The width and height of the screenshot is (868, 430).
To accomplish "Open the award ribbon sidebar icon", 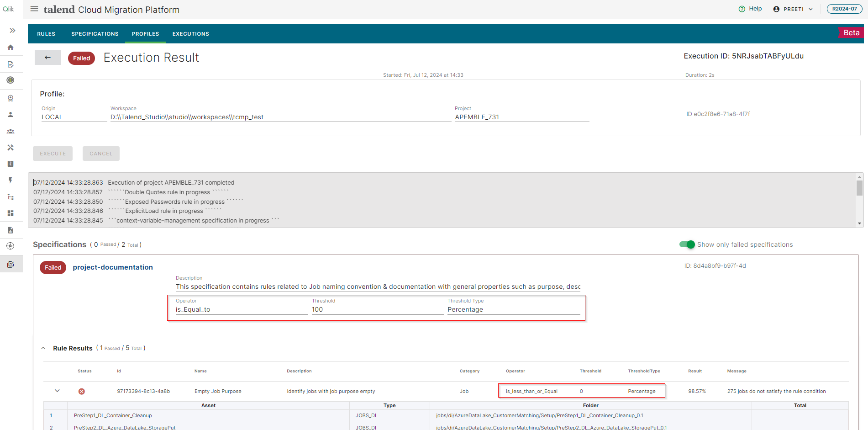I will click(11, 98).
